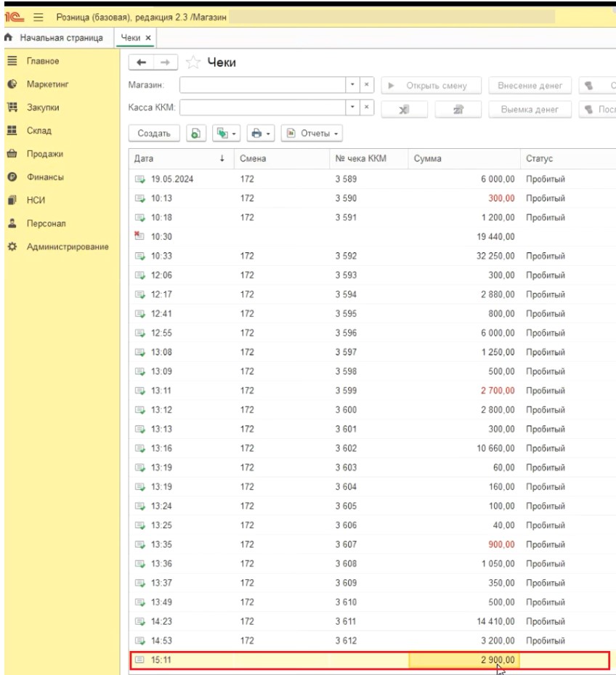Click the Z report button beside Выемка денег
Image resolution: width=616 pixels, height=675 pixels.
point(459,110)
